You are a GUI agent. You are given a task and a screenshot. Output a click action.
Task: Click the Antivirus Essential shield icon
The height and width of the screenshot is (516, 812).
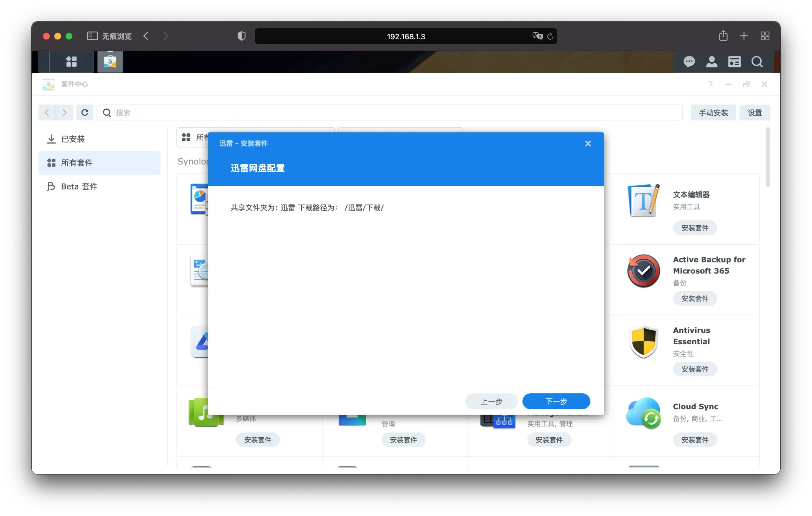click(643, 342)
